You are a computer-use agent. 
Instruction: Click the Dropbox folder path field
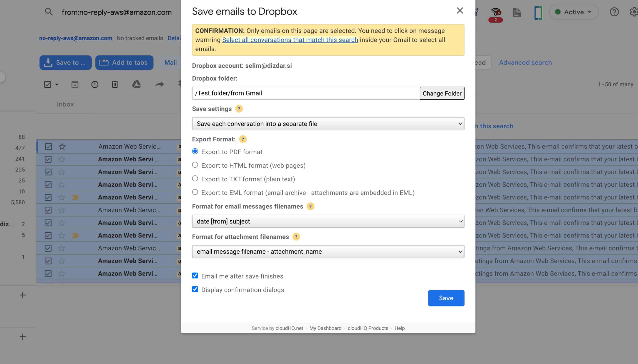coord(306,93)
